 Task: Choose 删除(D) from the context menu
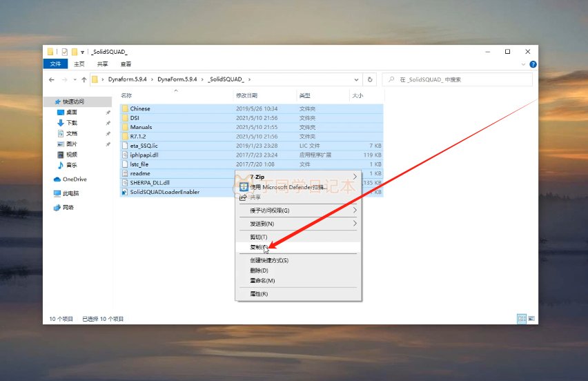point(259,271)
